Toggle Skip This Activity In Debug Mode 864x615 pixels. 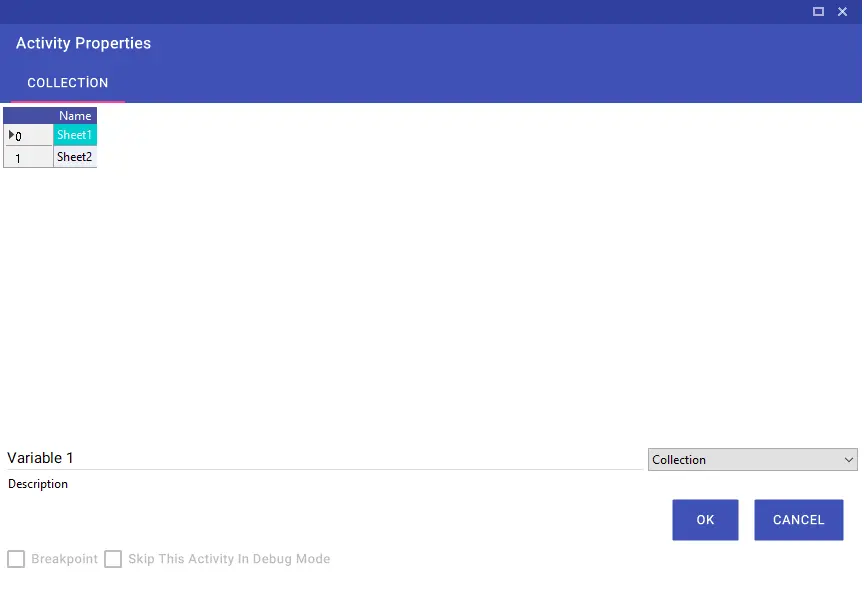pos(113,559)
